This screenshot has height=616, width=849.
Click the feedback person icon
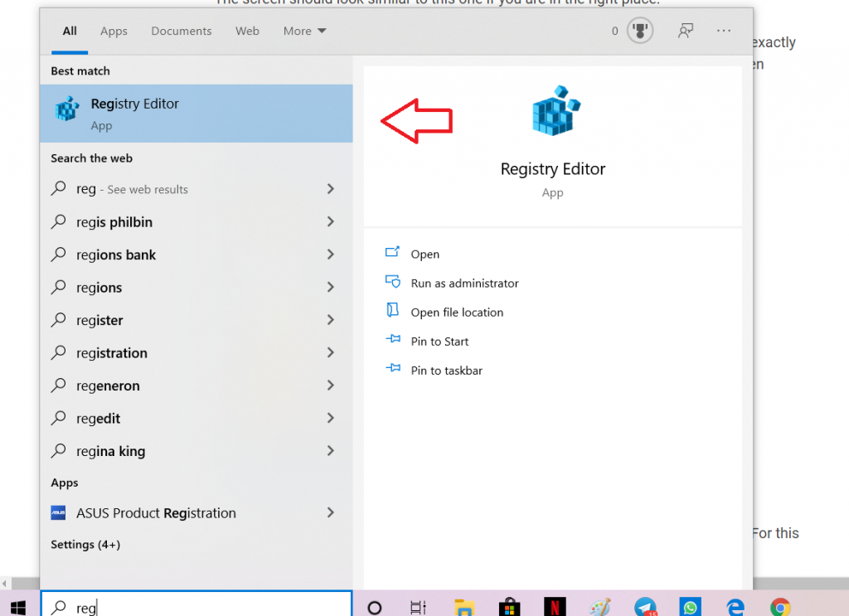tap(686, 31)
